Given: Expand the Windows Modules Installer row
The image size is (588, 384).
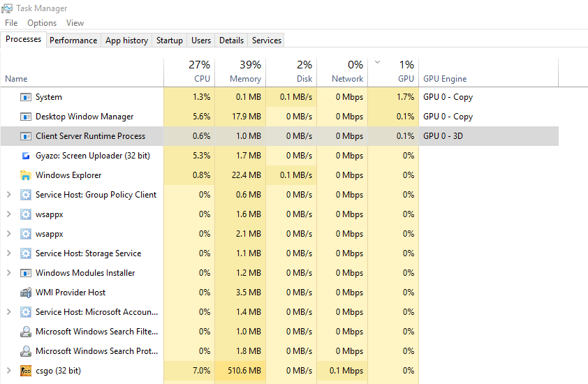Looking at the screenshot, I should [x=8, y=273].
